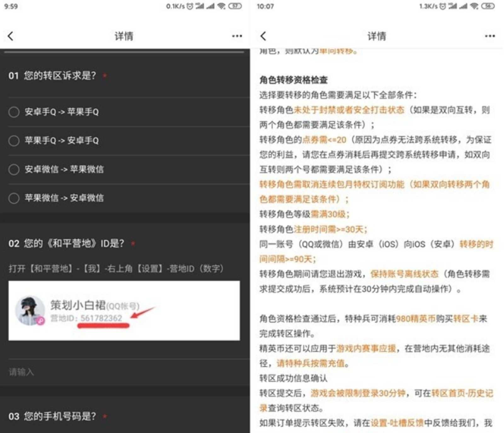Click the 角色转移资格检查 heading
This screenshot has width=504, height=433.
pos(294,80)
